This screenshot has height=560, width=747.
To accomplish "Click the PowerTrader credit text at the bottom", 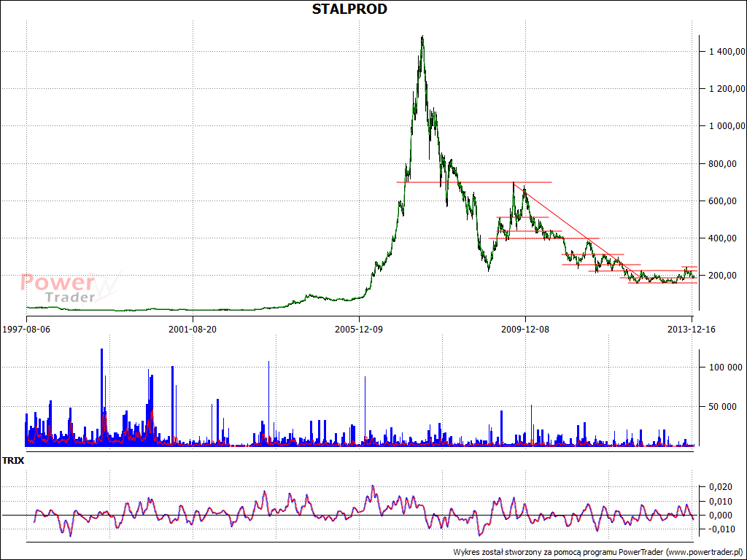I will [597, 553].
